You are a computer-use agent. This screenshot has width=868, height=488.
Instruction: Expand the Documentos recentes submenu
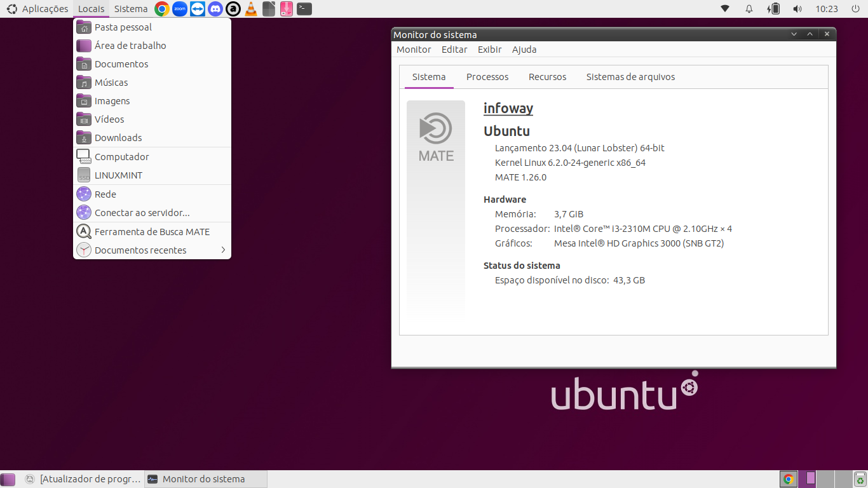[x=152, y=250]
